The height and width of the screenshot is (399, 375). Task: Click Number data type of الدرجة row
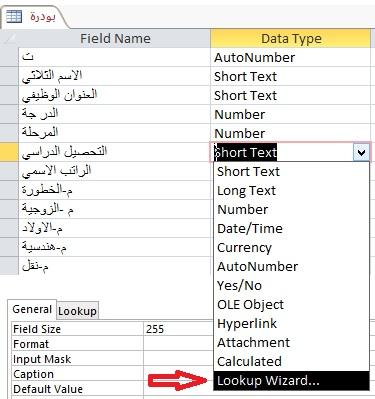291,114
